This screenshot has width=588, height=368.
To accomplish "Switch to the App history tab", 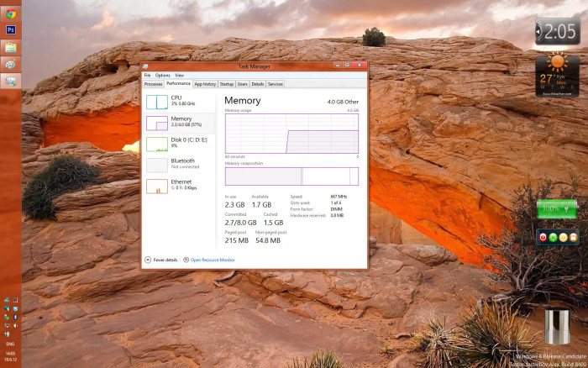I will point(205,84).
